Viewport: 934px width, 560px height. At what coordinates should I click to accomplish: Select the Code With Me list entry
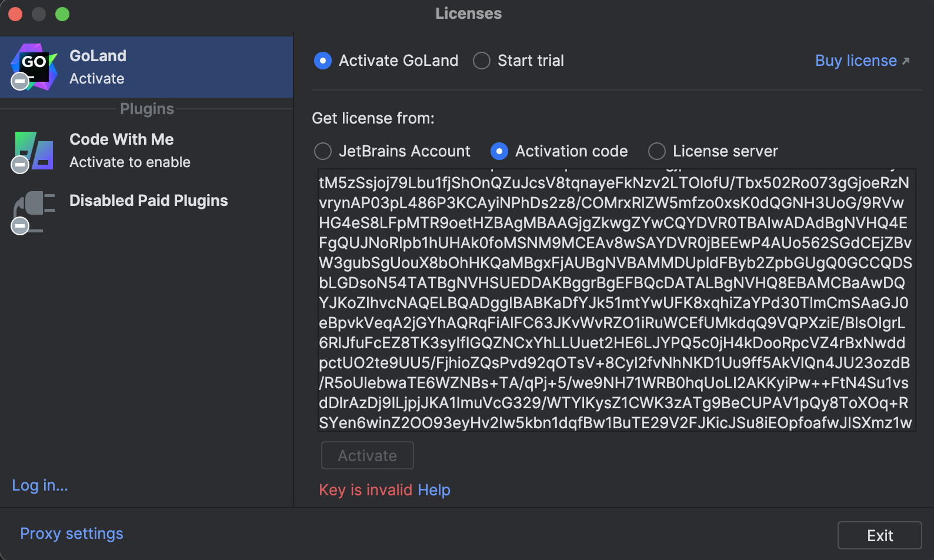point(146,151)
